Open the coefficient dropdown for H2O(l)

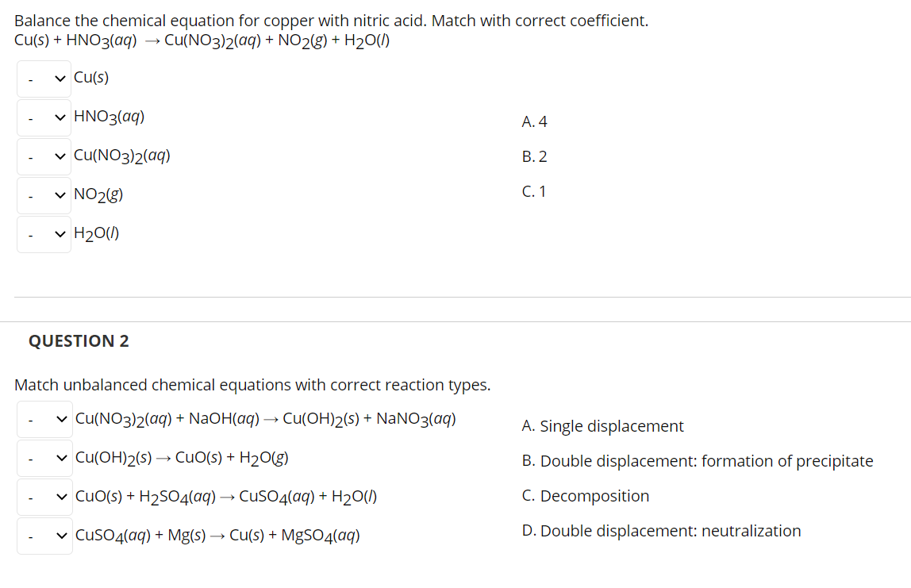[44, 233]
